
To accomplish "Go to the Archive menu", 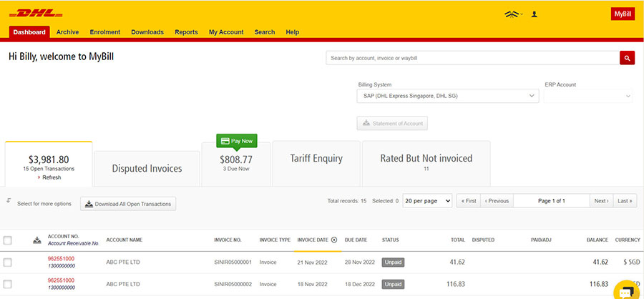I will 67,32.
